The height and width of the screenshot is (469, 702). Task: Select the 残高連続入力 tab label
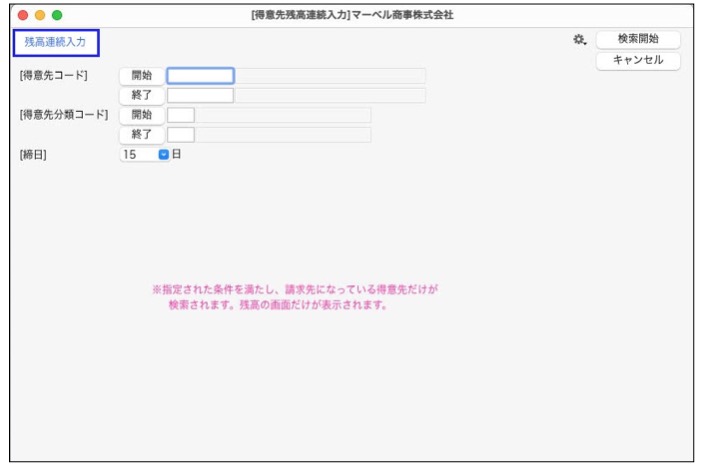click(55, 42)
